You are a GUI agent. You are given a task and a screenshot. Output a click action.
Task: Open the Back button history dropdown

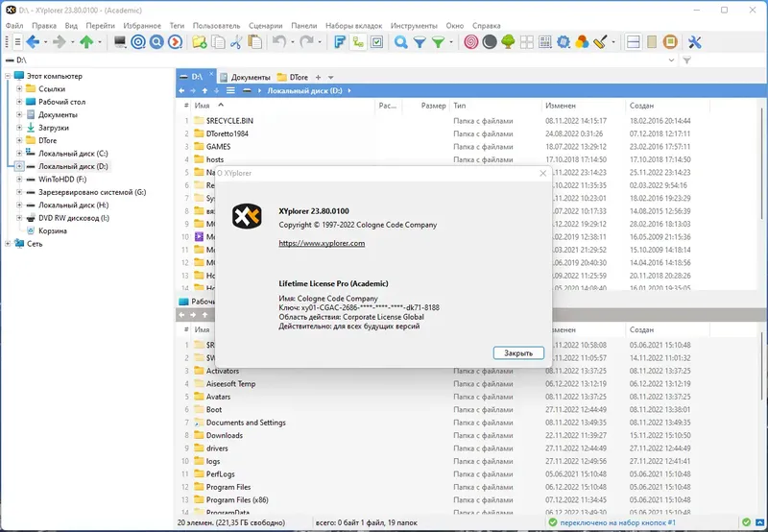45,42
